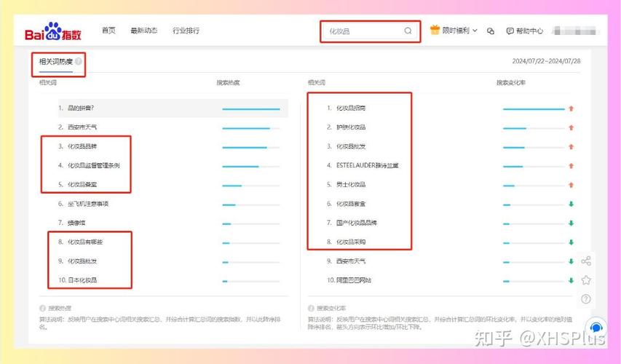The image size is (621, 364).
Task: Click the magnifier search icon
Action: [408, 31]
